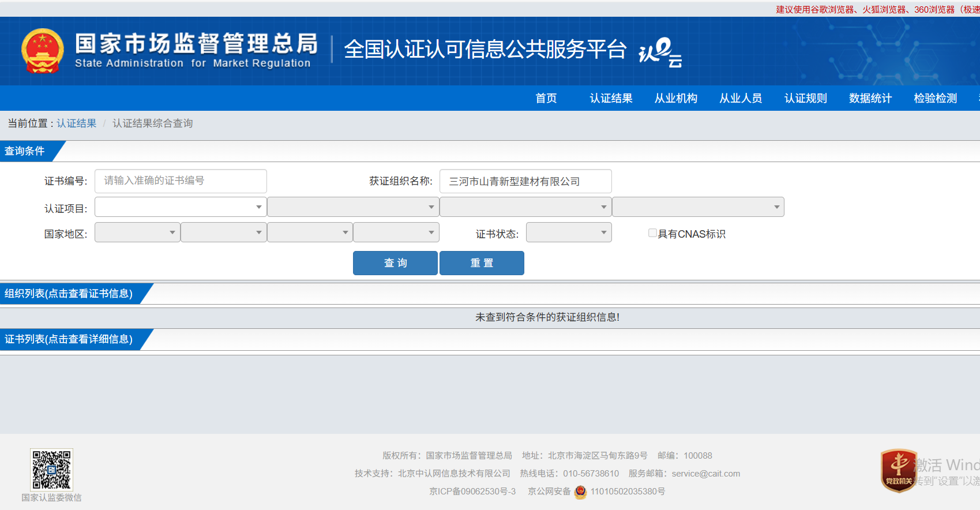Open the 首页 navigation menu item
The image size is (980, 510).
click(x=546, y=99)
